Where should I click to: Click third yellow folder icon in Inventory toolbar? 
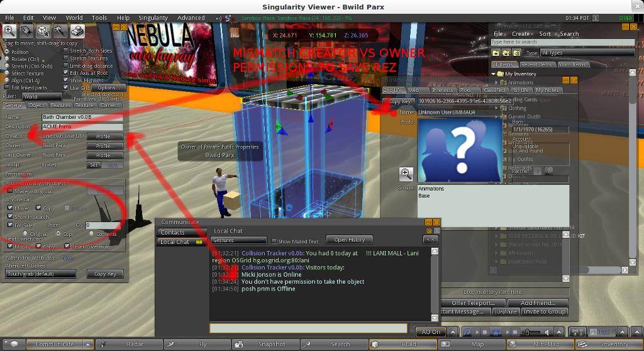pyautogui.click(x=517, y=53)
